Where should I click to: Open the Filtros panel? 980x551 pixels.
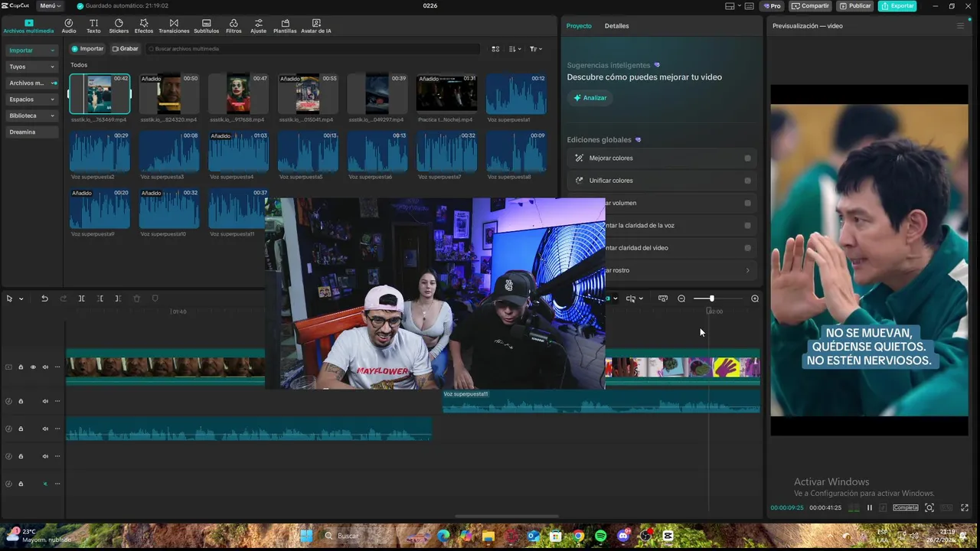coord(234,26)
